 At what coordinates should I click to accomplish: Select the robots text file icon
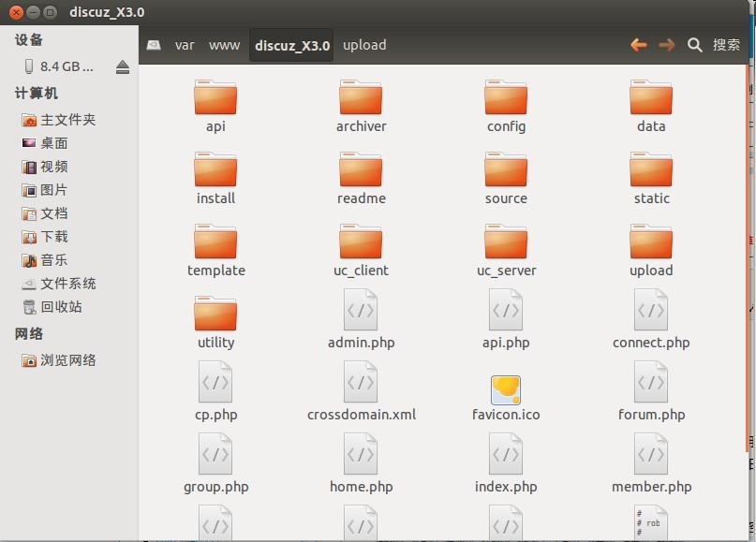pos(651,522)
